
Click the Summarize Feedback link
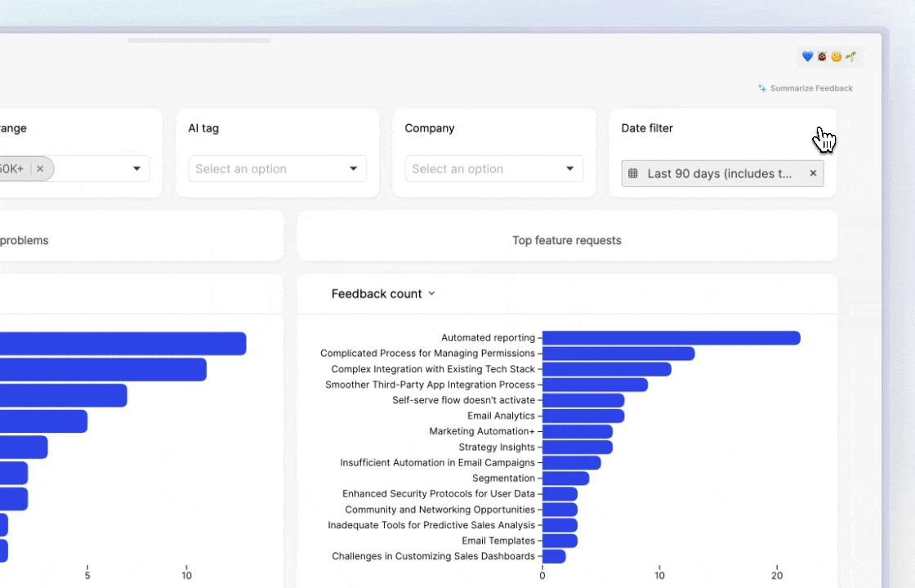coord(810,88)
